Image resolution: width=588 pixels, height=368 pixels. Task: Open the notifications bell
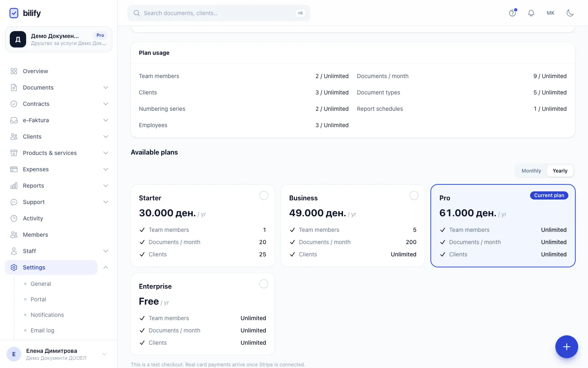pos(531,13)
